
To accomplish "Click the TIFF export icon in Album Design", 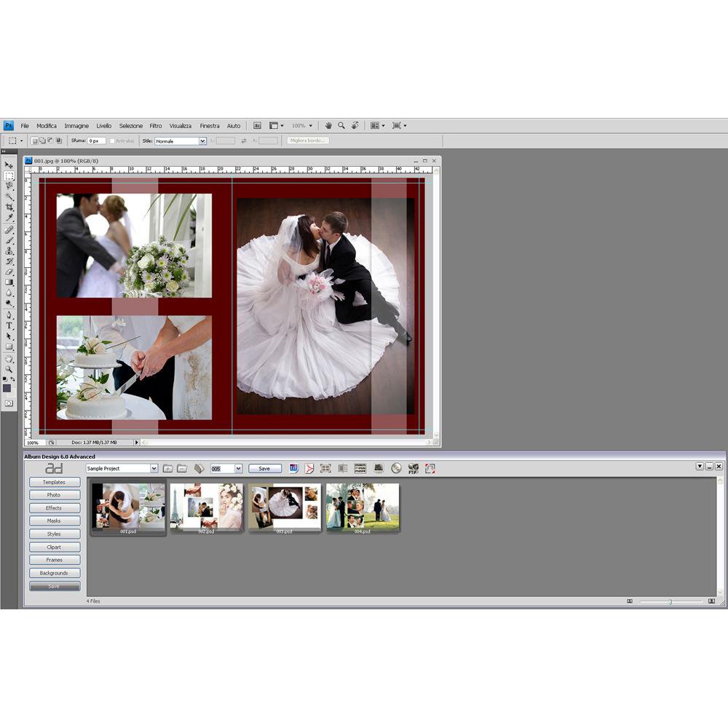I will pyautogui.click(x=294, y=468).
